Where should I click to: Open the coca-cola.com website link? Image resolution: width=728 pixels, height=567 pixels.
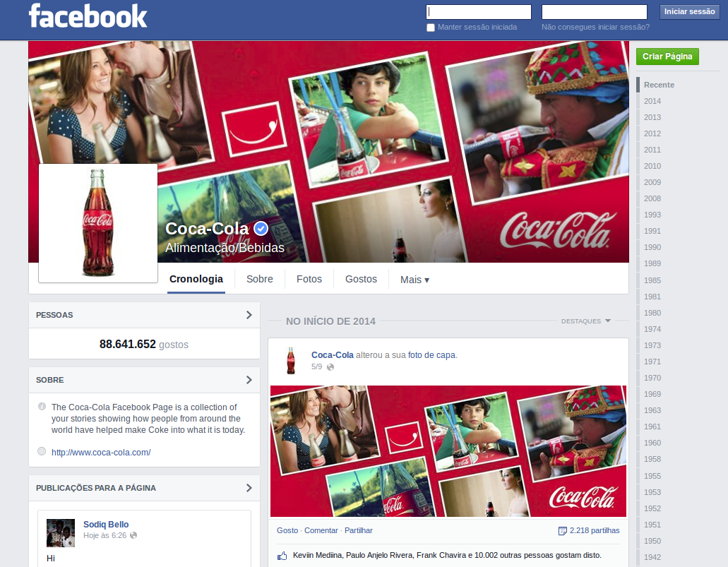tap(101, 453)
